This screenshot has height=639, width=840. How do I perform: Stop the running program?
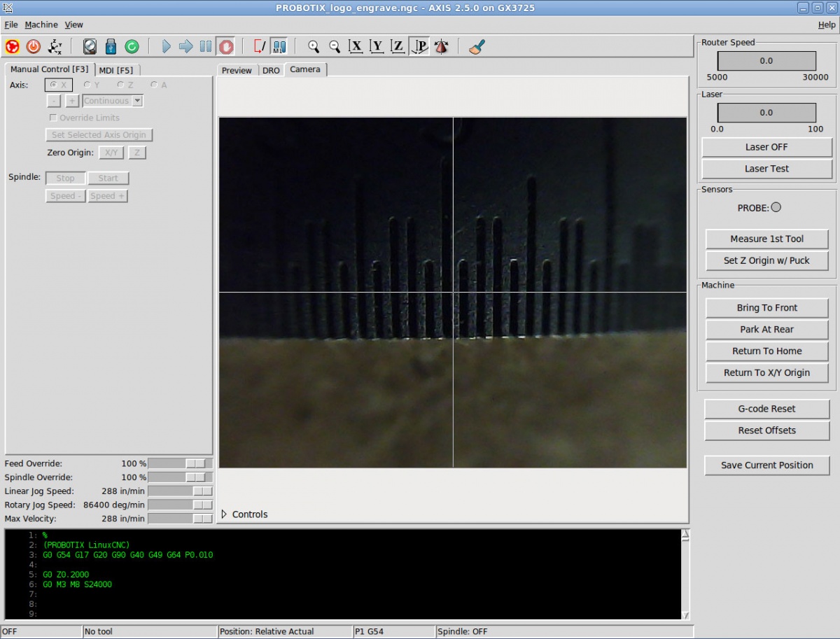(x=225, y=46)
